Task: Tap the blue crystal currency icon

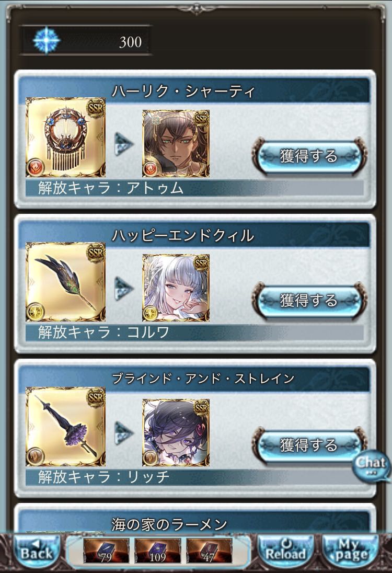Action: pyautogui.click(x=46, y=40)
